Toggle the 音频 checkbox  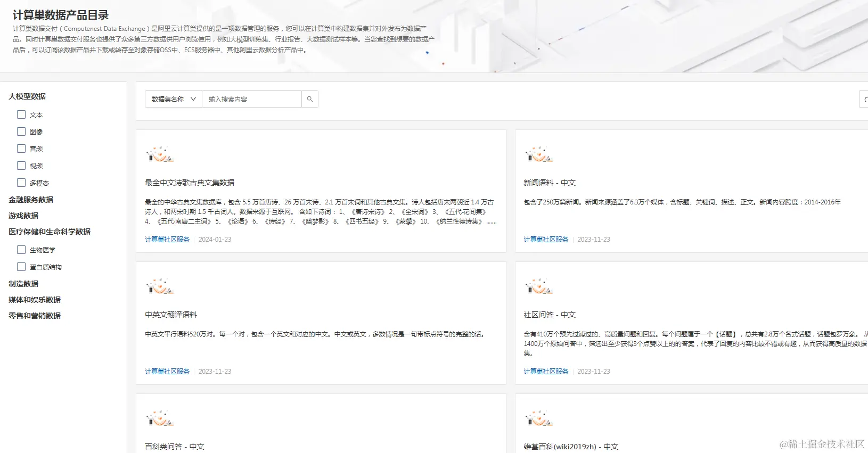21,149
